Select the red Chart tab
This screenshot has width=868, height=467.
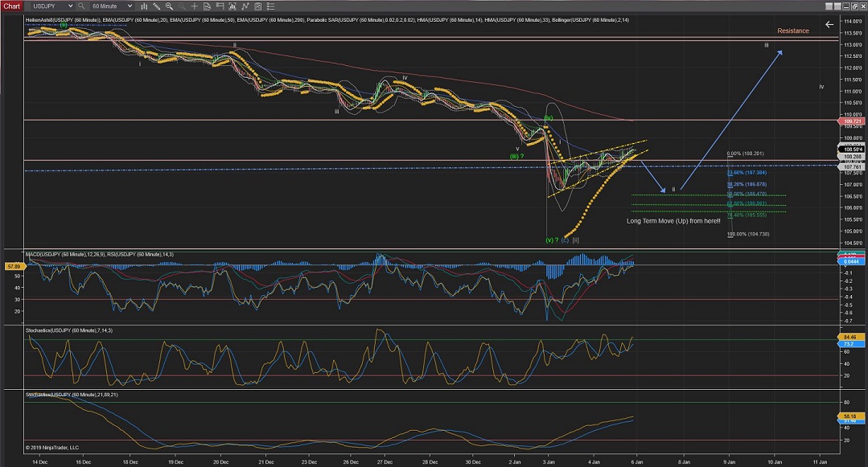[12, 6]
